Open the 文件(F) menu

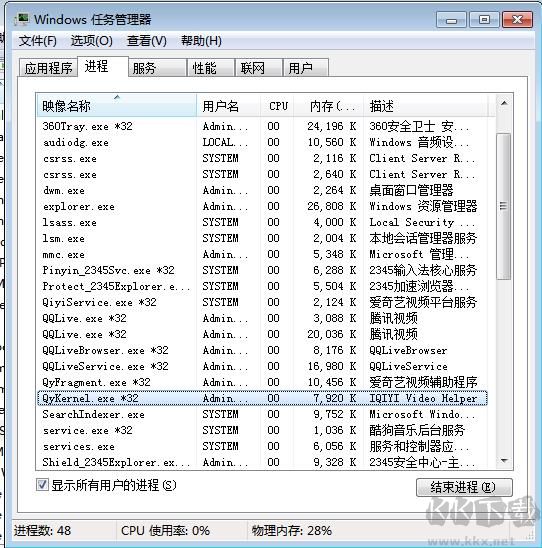point(37,41)
